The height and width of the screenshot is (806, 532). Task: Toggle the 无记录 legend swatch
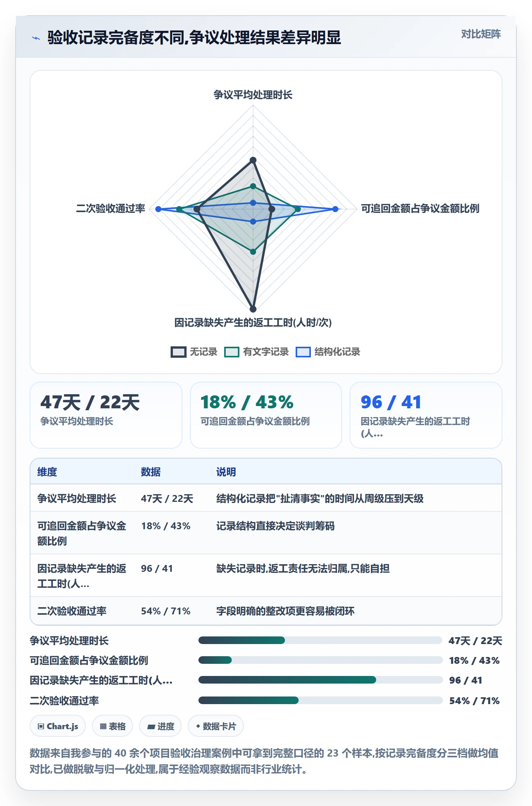[178, 352]
